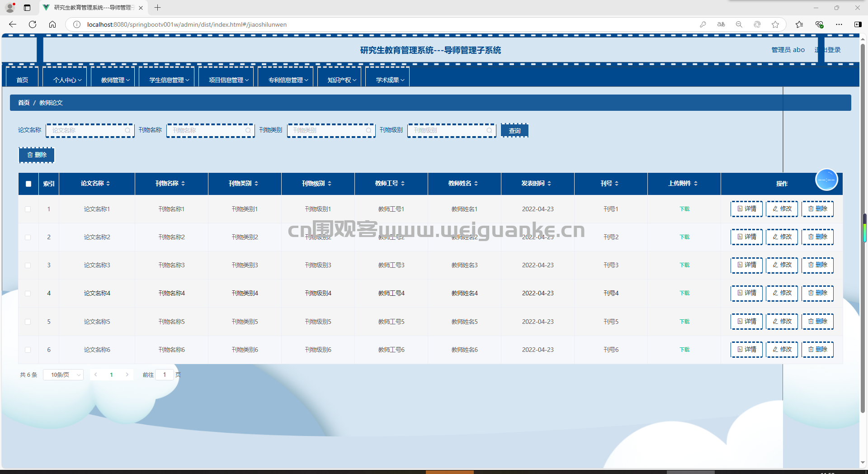Click the sort arrows on 论文名称 column

pyautogui.click(x=108, y=184)
